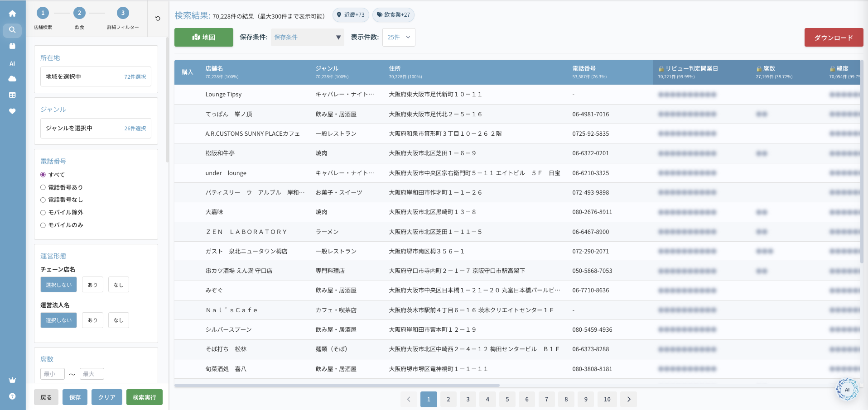Click the 席数 最大 input field

pos(92,374)
